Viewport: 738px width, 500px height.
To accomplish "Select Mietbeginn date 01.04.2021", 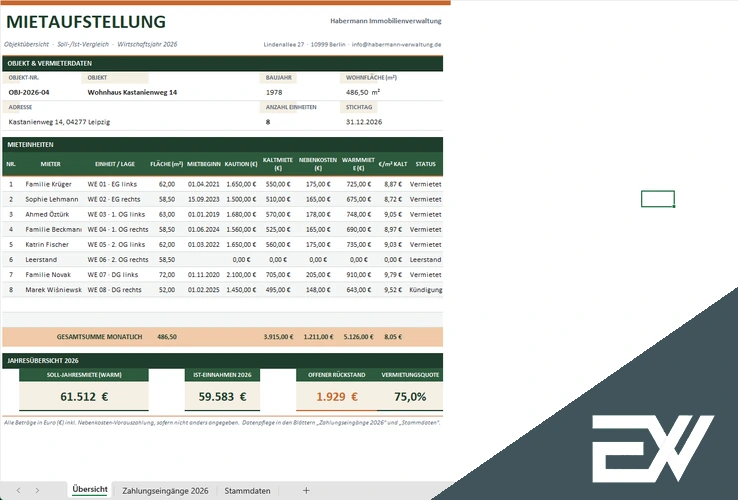I will click(203, 184).
